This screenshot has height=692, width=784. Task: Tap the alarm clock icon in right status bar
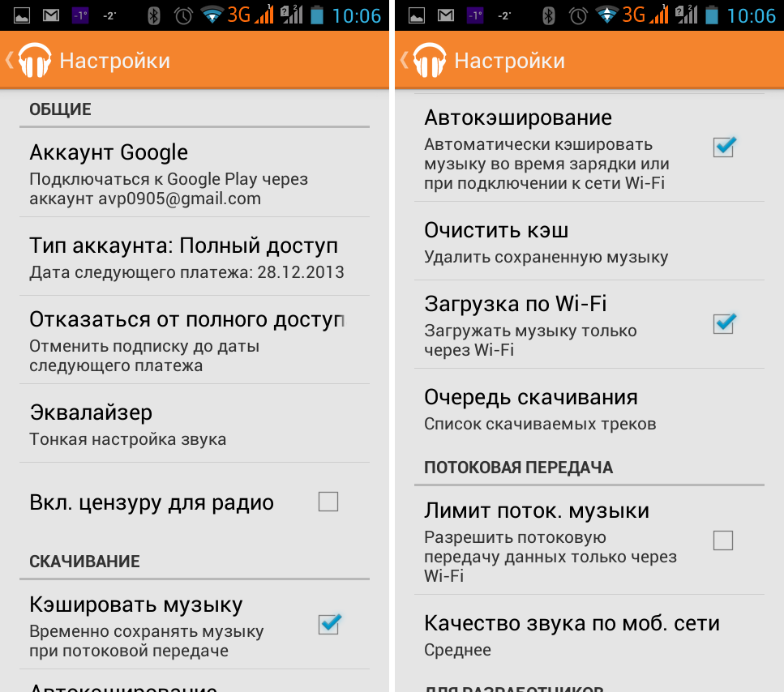(578, 16)
